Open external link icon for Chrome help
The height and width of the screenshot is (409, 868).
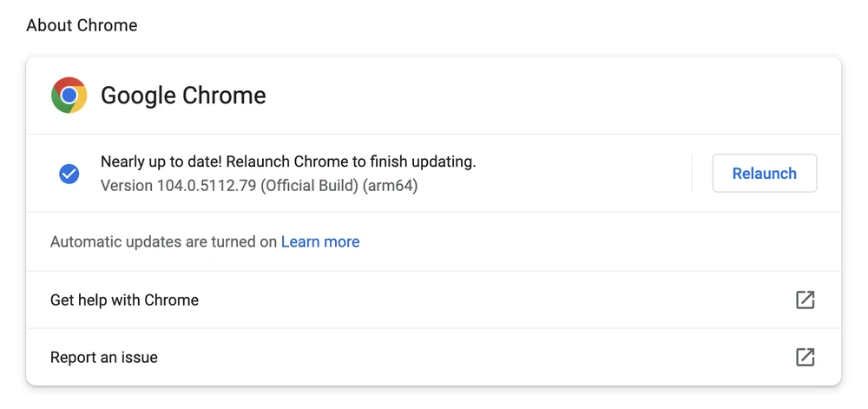(806, 300)
